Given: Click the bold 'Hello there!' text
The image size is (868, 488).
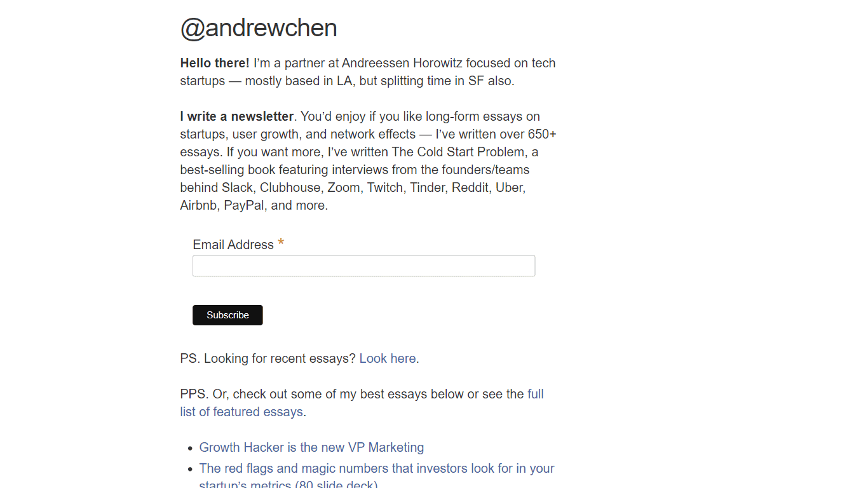Looking at the screenshot, I should tap(215, 63).
